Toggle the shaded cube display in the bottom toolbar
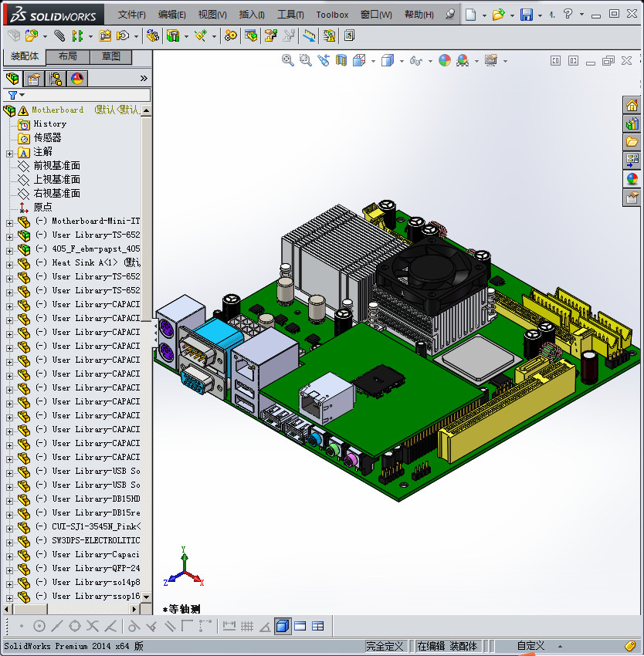Image resolution: width=644 pixels, height=656 pixels. tap(283, 626)
